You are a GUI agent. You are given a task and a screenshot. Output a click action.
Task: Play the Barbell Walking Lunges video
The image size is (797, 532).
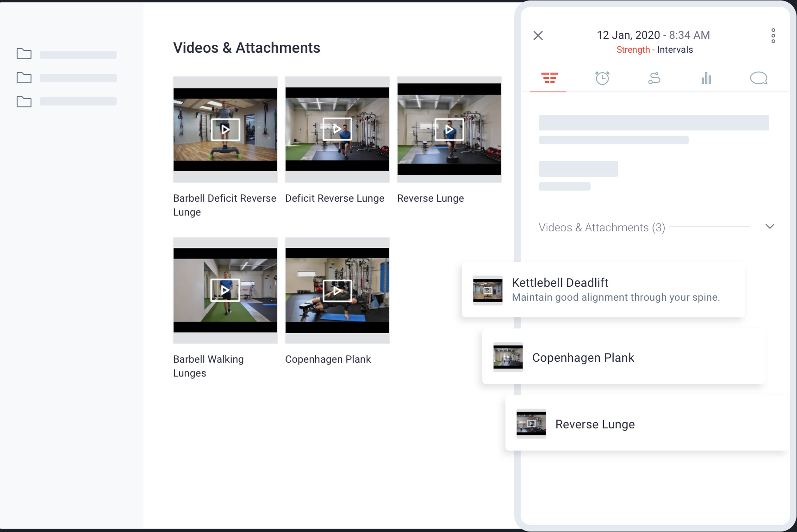[225, 290]
